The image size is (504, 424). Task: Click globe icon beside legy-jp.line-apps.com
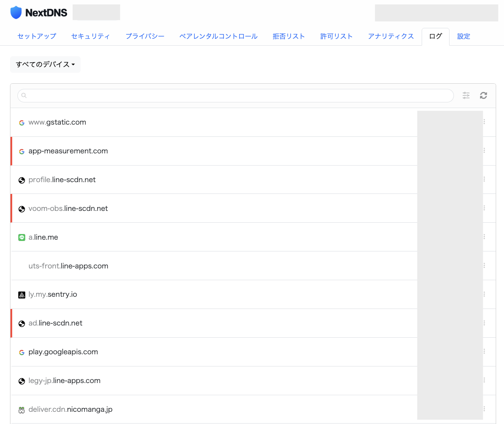[21, 381]
